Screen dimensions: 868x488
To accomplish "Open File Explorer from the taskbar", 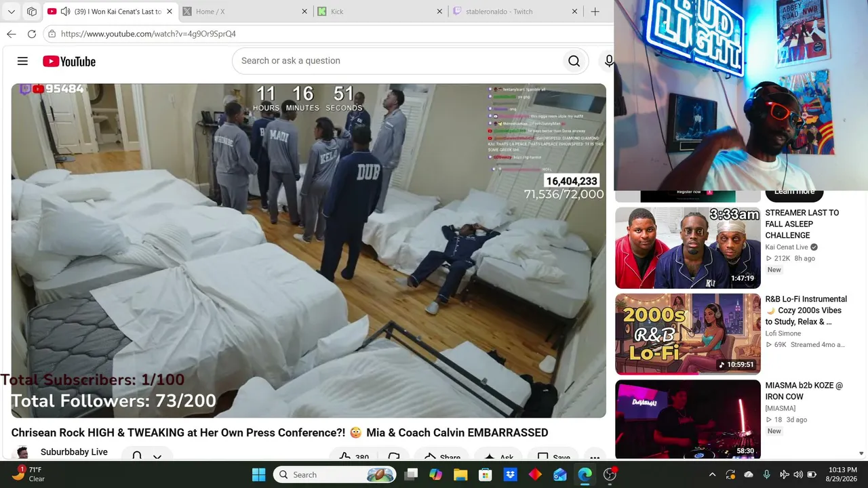I will (460, 474).
